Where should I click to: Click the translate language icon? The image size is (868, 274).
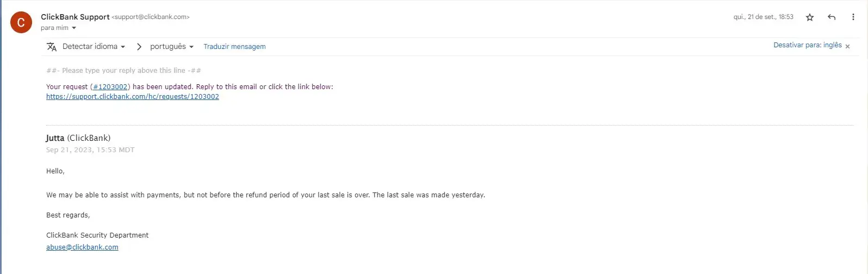(x=52, y=47)
